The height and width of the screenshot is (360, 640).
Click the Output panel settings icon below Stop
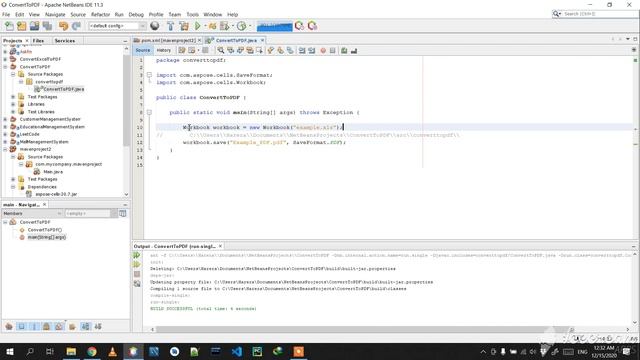tap(137, 284)
